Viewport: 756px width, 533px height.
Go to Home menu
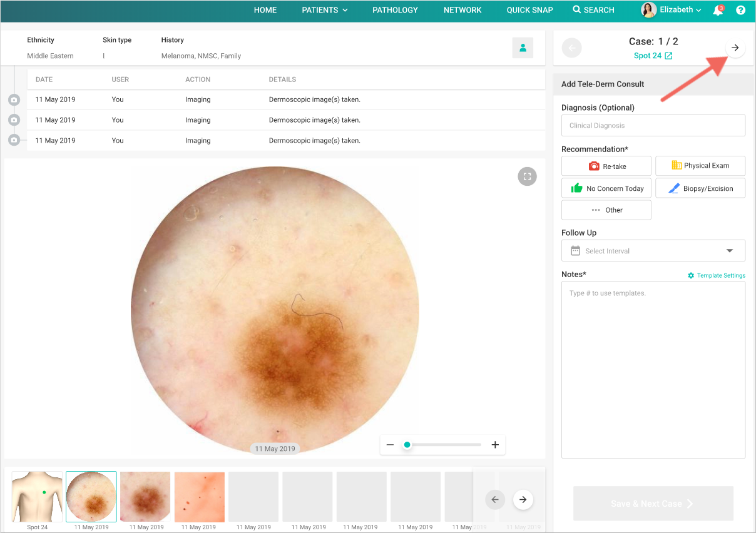(265, 10)
